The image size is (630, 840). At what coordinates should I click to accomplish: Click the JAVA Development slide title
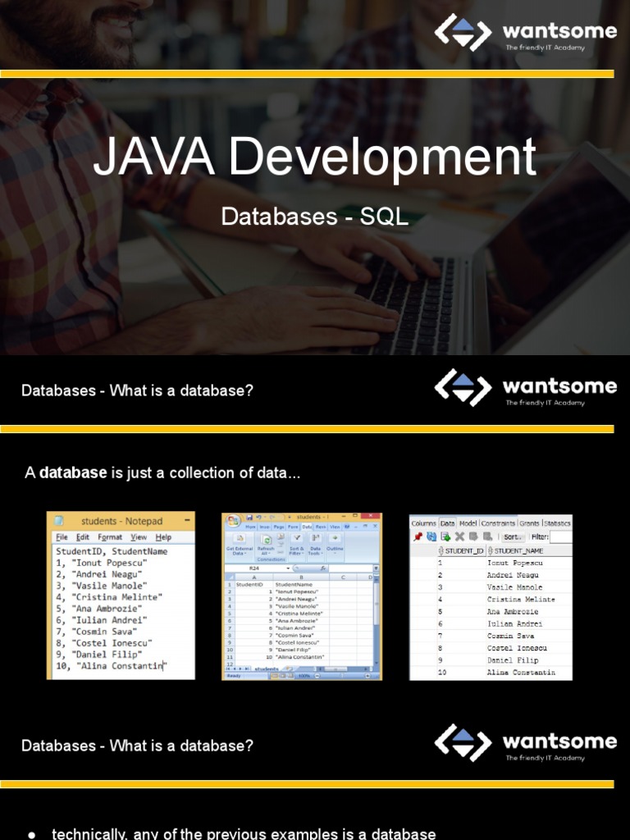(315, 157)
